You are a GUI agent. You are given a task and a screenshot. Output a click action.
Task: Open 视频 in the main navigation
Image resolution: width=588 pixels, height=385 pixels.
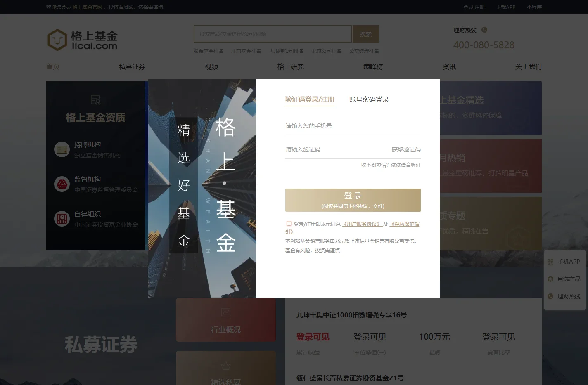point(211,67)
